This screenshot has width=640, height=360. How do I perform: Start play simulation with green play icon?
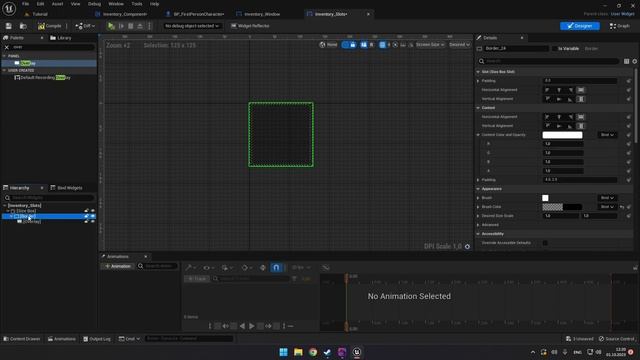click(x=111, y=26)
